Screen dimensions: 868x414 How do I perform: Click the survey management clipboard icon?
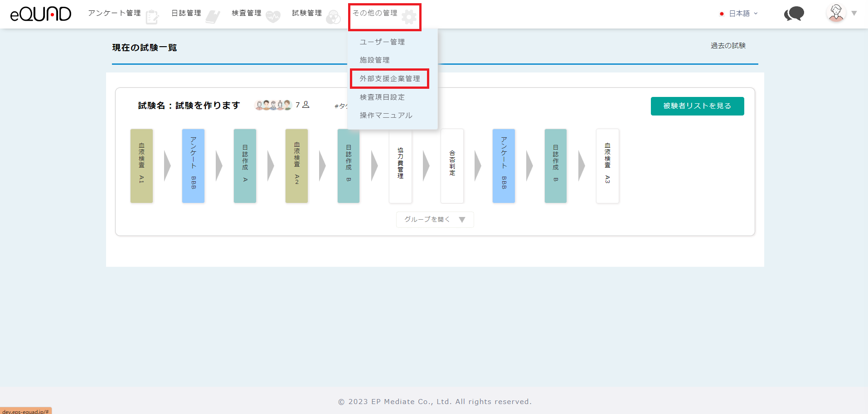152,17
